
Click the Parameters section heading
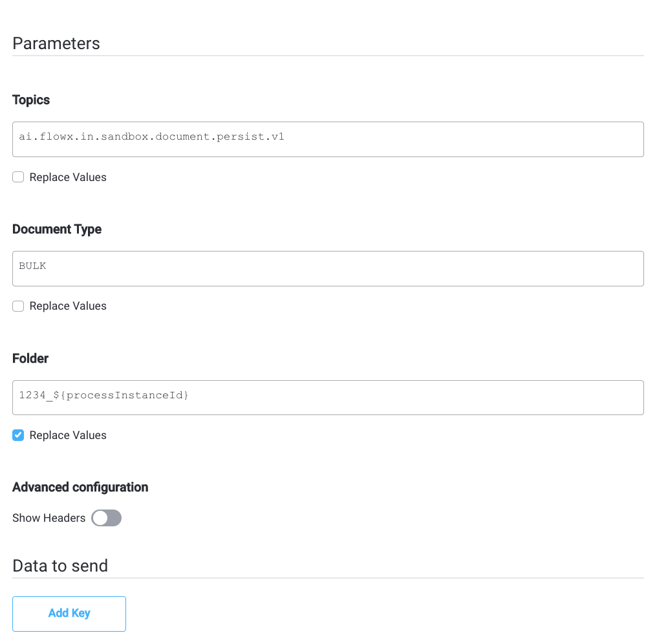click(56, 43)
